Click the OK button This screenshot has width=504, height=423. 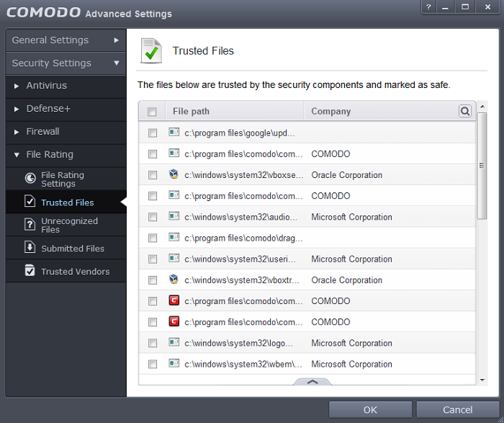coord(370,410)
